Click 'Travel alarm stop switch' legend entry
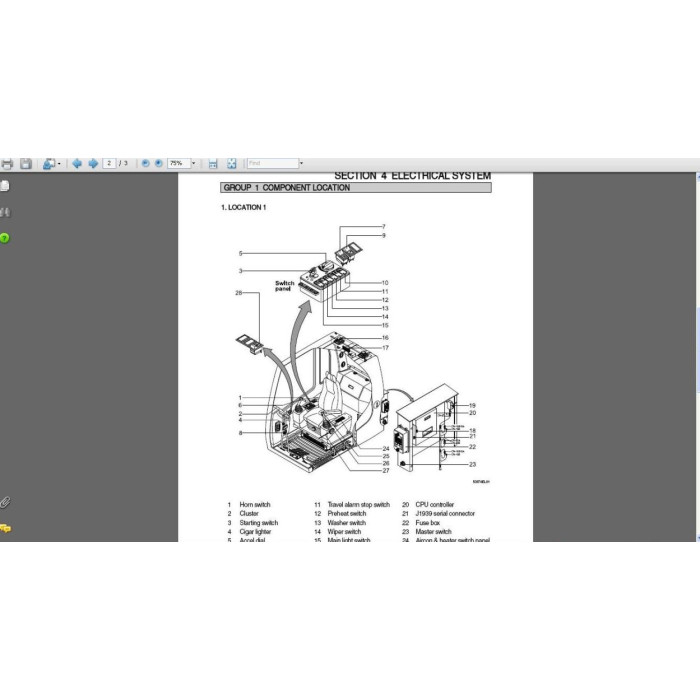700x700 pixels. [358, 504]
